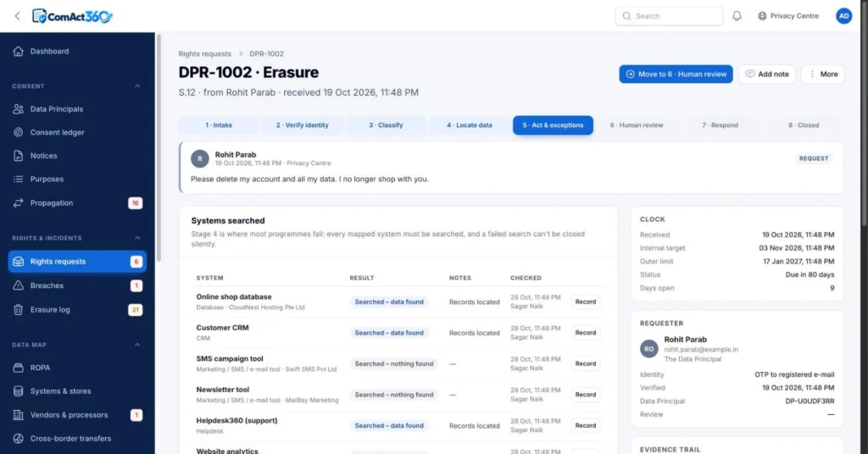Image resolution: width=868 pixels, height=454 pixels.
Task: Click the More vertical dots icon
Action: [x=812, y=74]
